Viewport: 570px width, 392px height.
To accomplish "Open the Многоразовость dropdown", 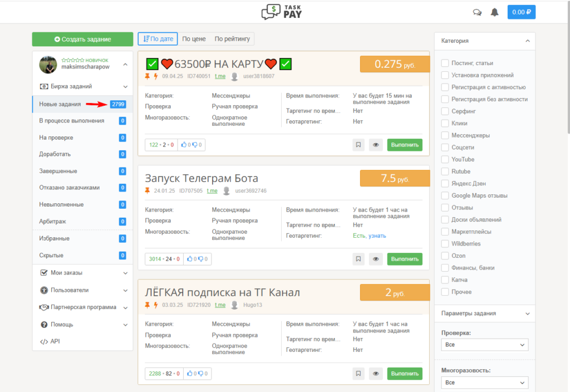I will 485,383.
